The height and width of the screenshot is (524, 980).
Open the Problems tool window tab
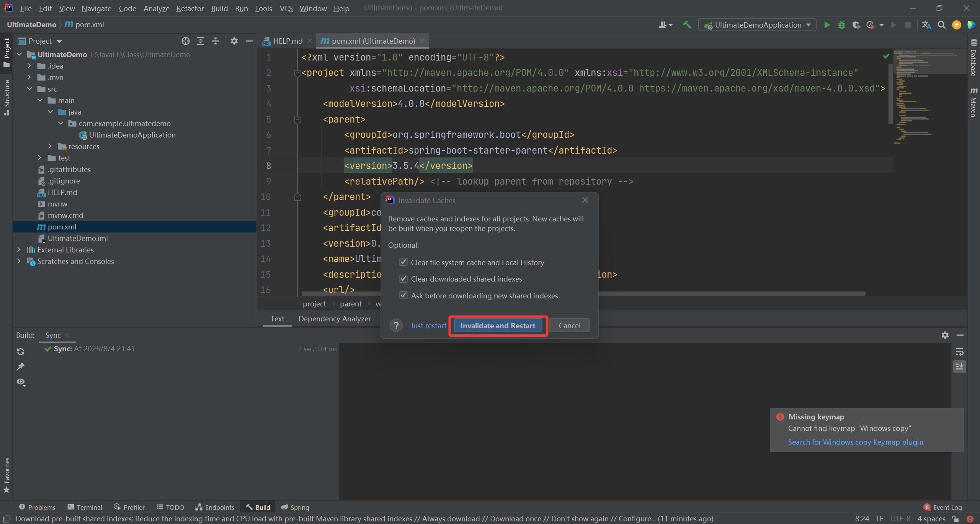click(x=37, y=507)
